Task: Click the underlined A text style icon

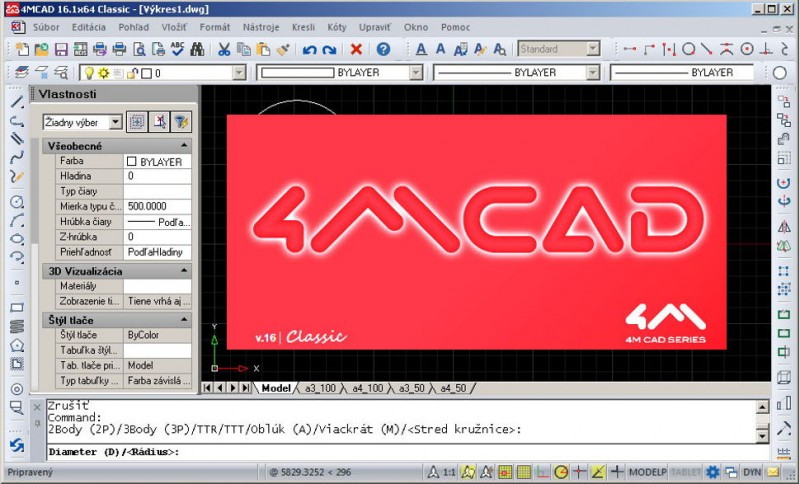Action: click(x=421, y=49)
